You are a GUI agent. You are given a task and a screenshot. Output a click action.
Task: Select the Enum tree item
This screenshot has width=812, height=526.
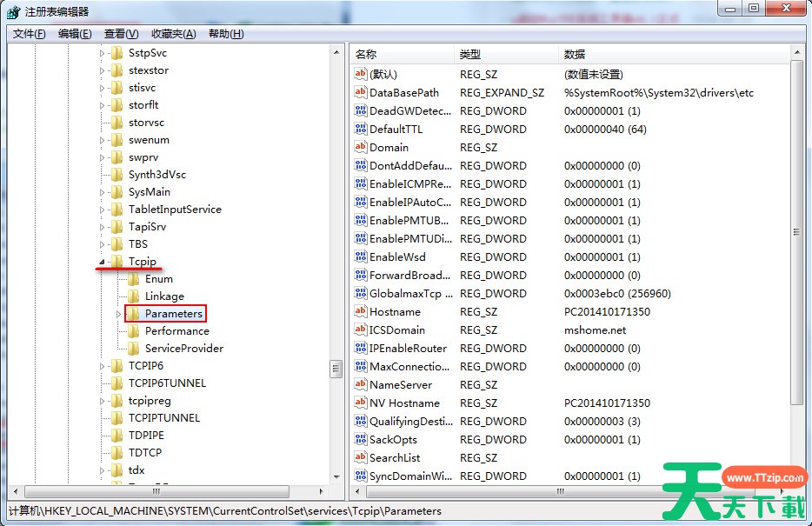pos(158,279)
